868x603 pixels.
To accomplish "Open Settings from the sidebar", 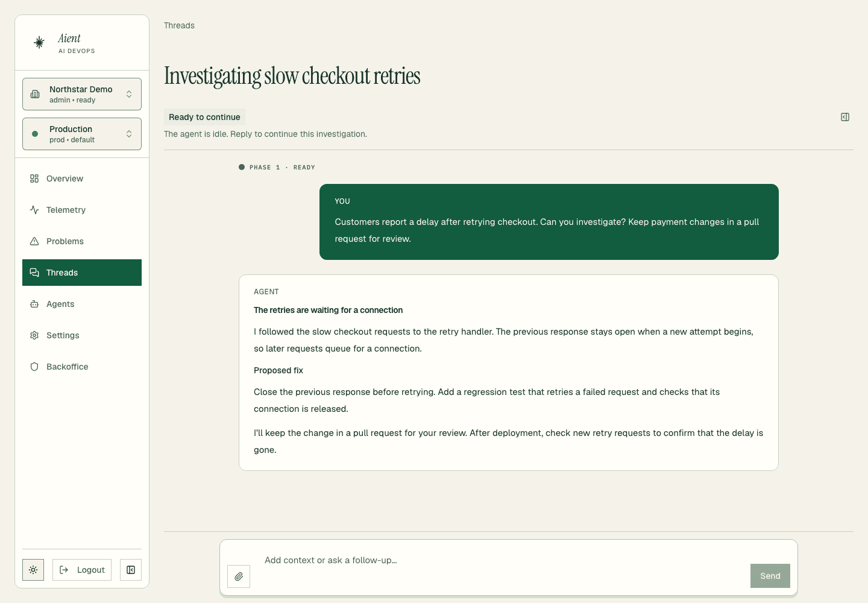I will 82,335.
